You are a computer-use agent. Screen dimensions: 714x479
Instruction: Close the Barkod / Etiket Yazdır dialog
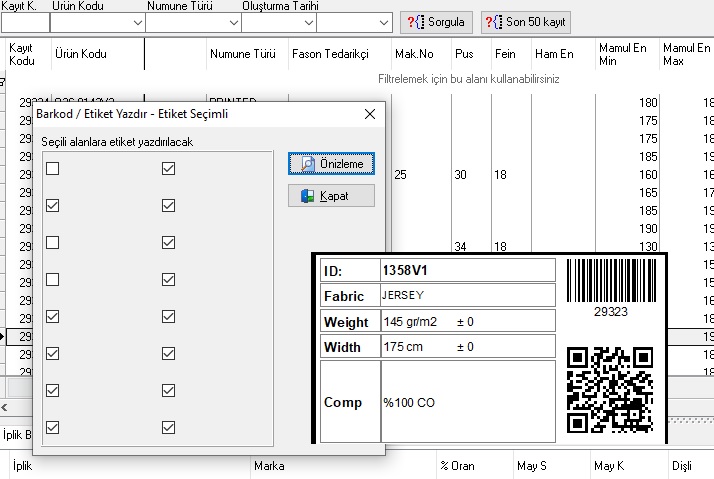370,114
